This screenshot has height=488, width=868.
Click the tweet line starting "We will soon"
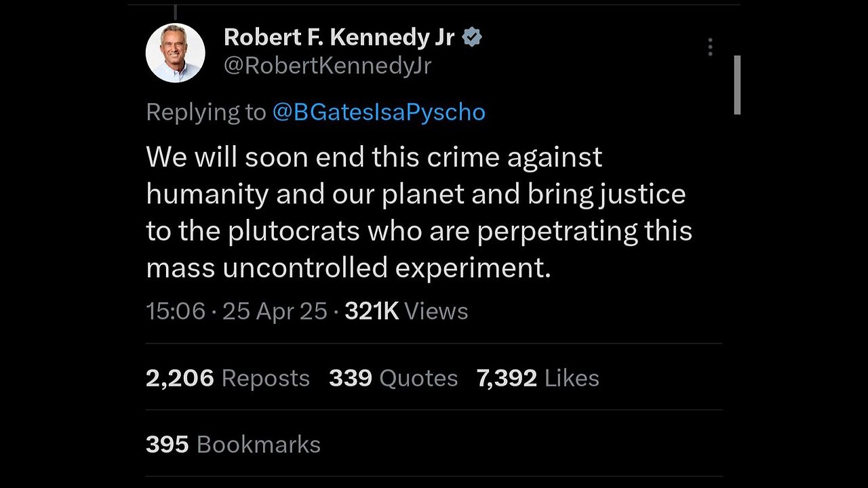tap(374, 157)
